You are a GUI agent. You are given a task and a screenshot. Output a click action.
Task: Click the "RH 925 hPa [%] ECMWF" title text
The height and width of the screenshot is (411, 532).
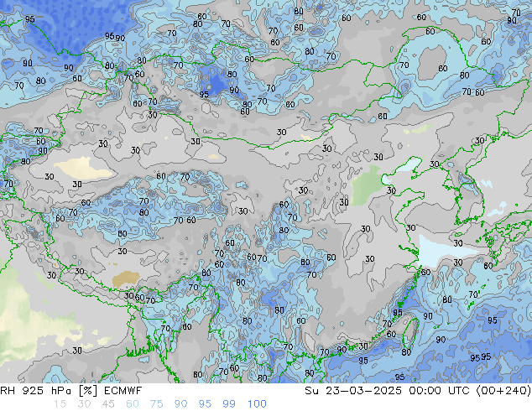(71, 391)
